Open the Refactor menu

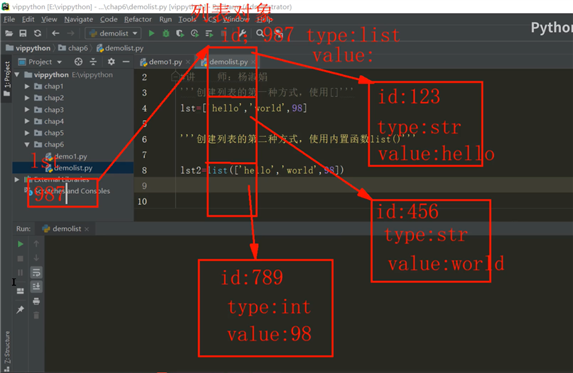pos(138,19)
